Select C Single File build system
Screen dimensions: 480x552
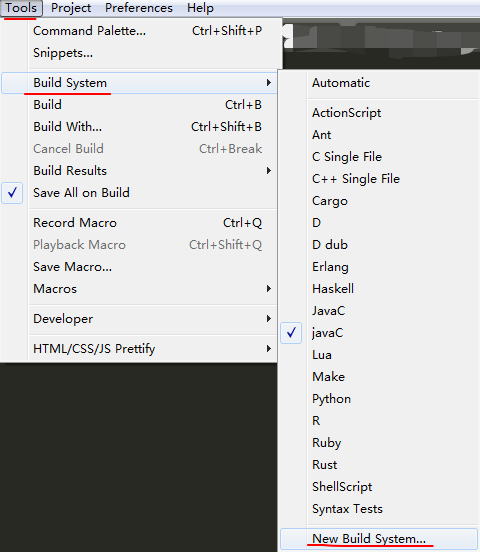coord(379,157)
